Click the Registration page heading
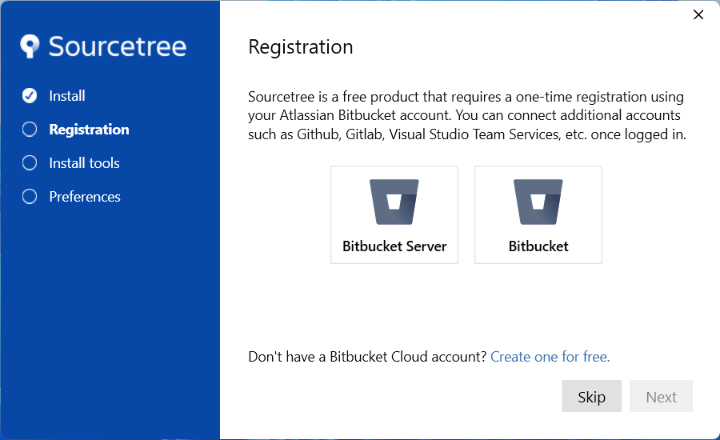 click(x=300, y=47)
